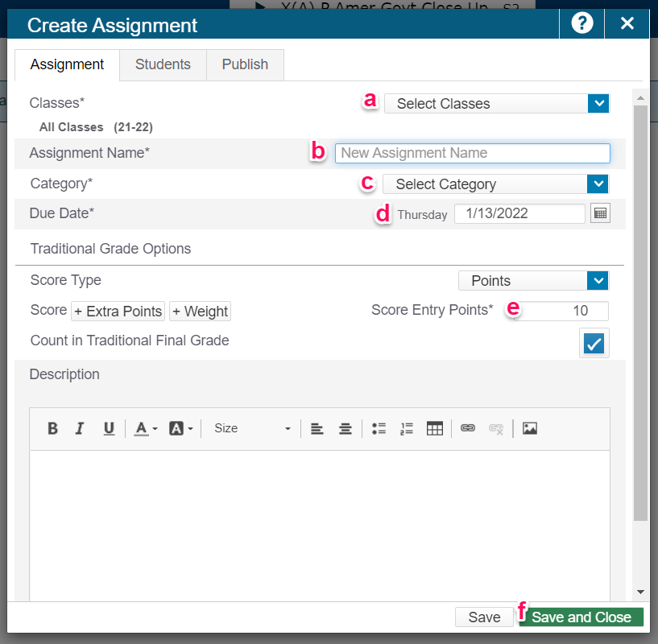The width and height of the screenshot is (658, 644).
Task: Uncheck Count in Traditional Final Grade
Action: [594, 343]
